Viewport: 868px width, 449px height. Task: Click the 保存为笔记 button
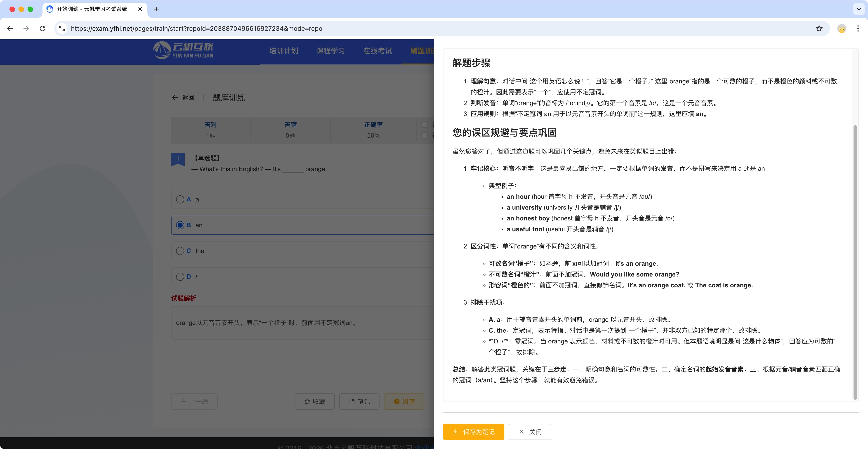tap(473, 432)
